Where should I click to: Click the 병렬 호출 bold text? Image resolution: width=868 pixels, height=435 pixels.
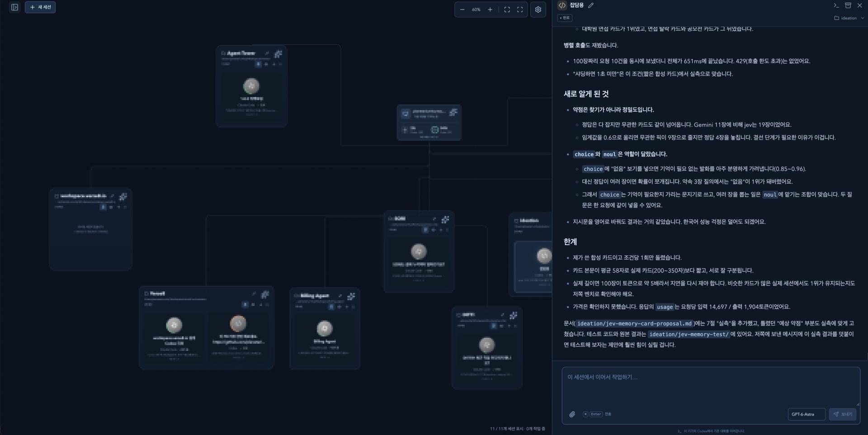pos(574,45)
